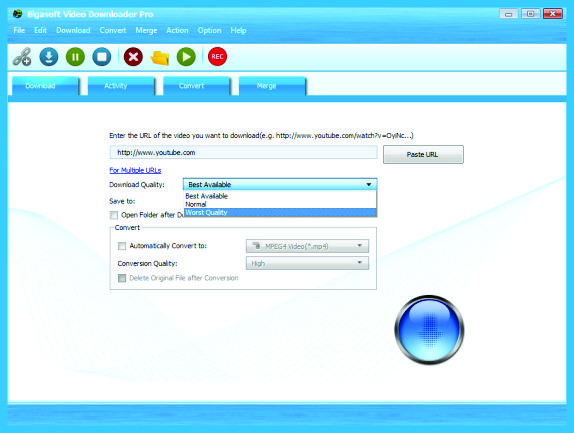574x433 pixels.
Task: Choose Worst Quality from the list
Action: pyautogui.click(x=280, y=212)
